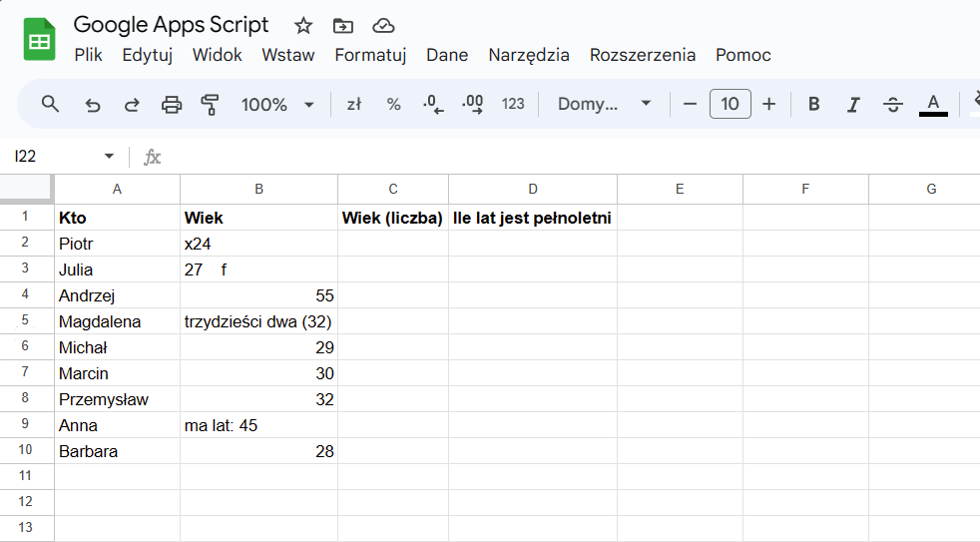The image size is (980, 542).
Task: Undo the last action
Action: [93, 105]
